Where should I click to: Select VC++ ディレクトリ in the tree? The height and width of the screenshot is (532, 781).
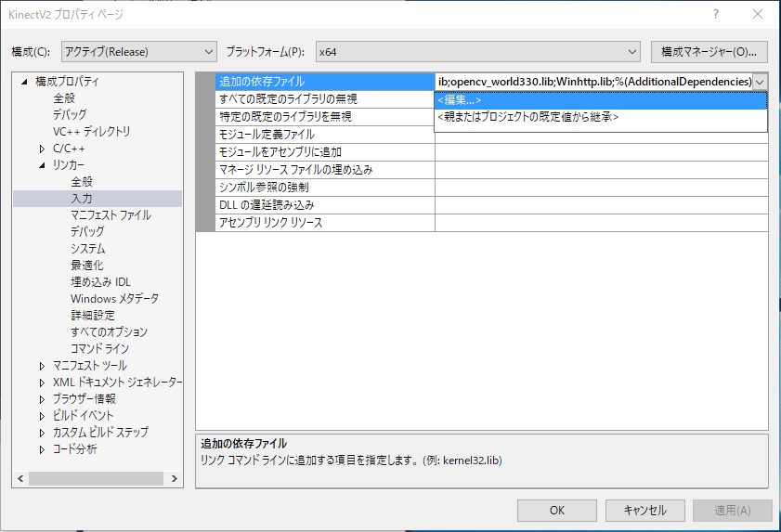pyautogui.click(x=91, y=132)
